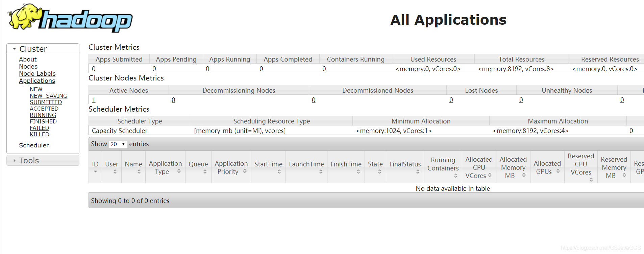The height and width of the screenshot is (254, 644).
Task: Sort table by Name column
Action: [x=133, y=167]
